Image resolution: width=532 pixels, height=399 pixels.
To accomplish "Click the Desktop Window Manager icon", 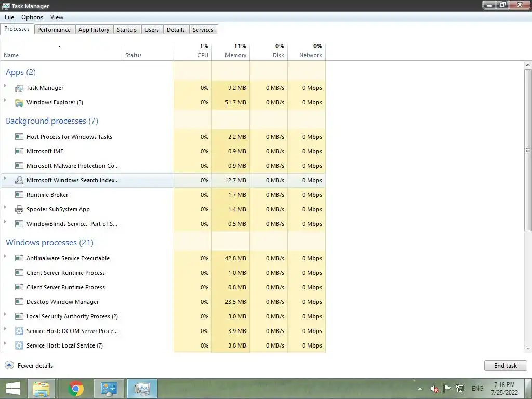I will (19, 302).
